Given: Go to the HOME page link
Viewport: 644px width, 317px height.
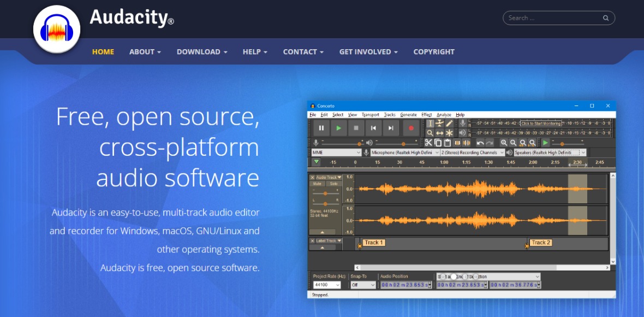Looking at the screenshot, I should (x=103, y=52).
